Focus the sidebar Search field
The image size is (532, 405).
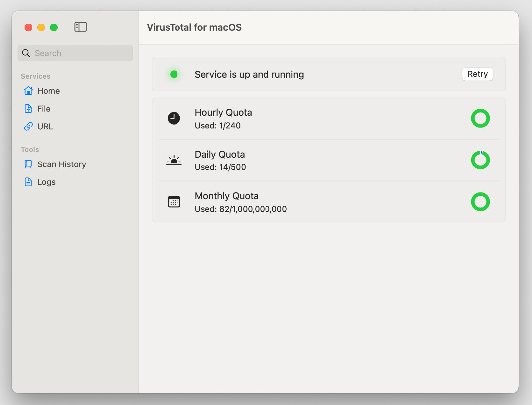point(75,53)
